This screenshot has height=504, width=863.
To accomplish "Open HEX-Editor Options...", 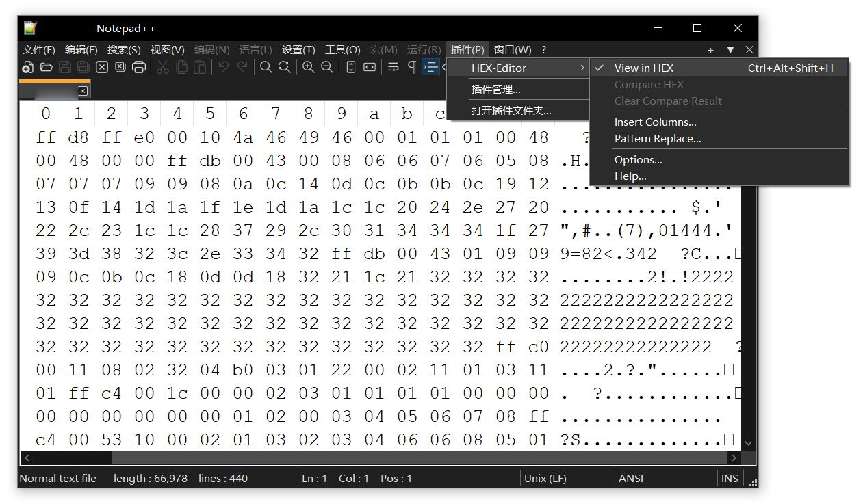I will (x=639, y=160).
